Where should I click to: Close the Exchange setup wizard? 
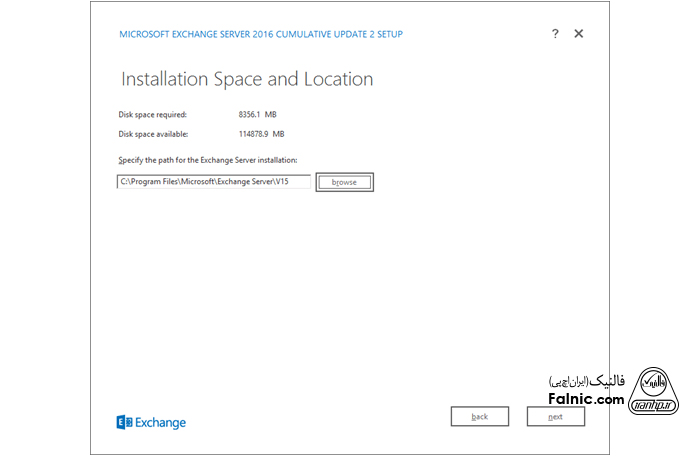click(578, 34)
